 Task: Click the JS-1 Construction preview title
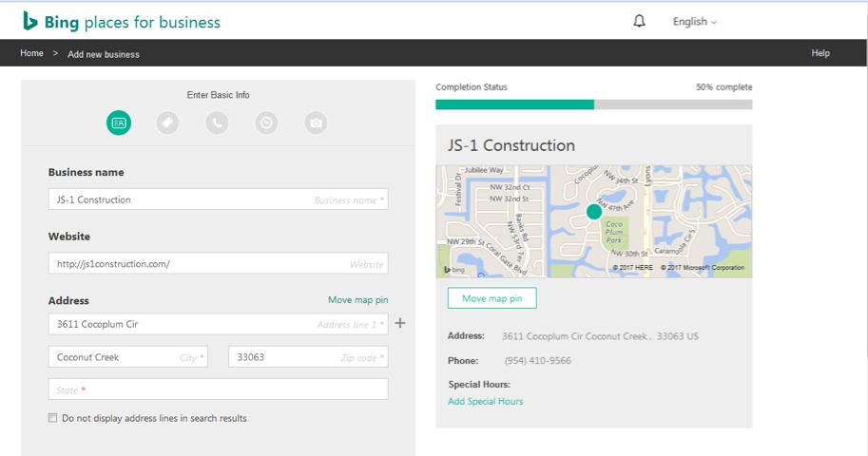point(511,145)
